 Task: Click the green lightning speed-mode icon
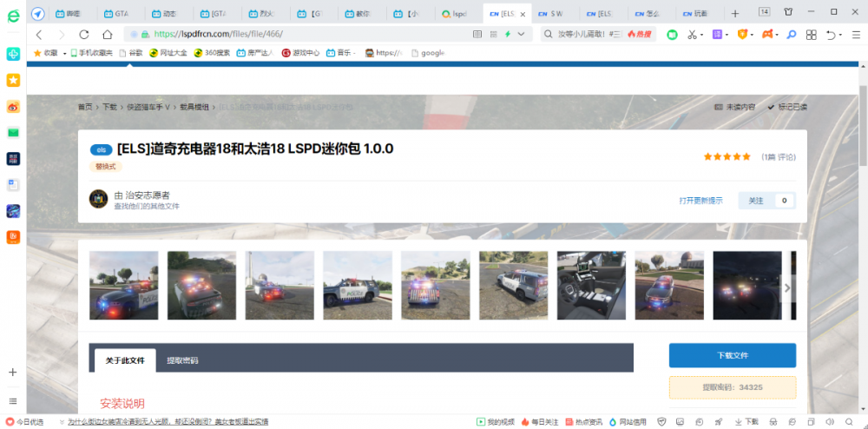pyautogui.click(x=507, y=35)
